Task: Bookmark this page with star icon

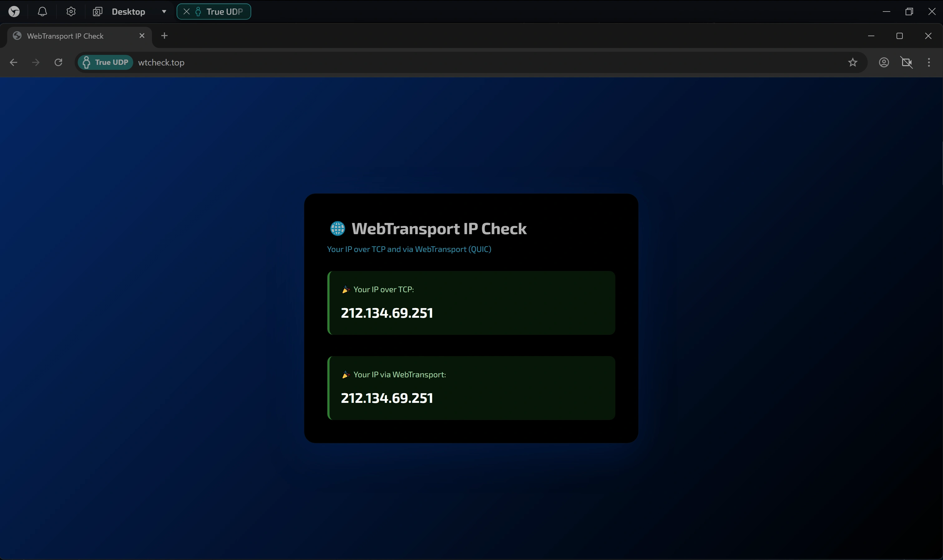Action: 853,62
